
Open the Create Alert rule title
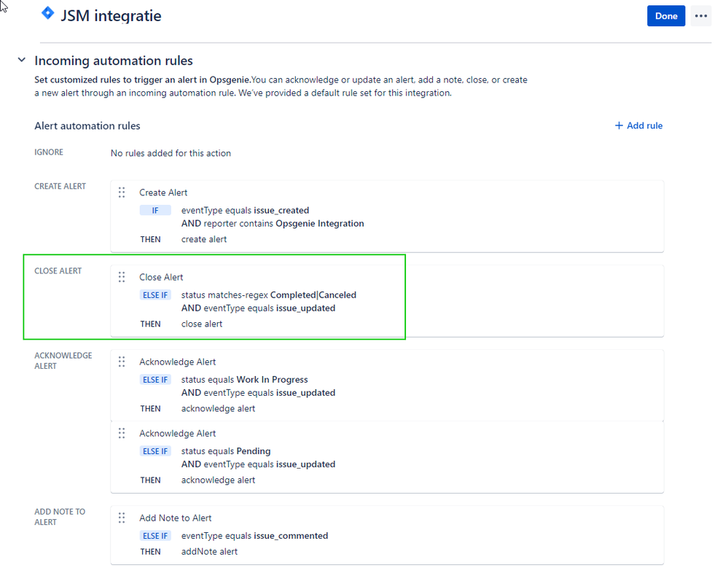tap(163, 192)
